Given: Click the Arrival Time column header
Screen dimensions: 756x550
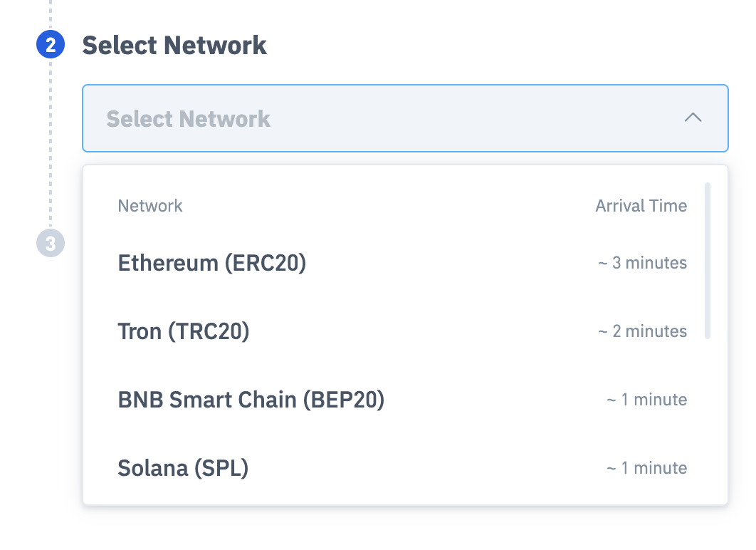Looking at the screenshot, I should 641,206.
